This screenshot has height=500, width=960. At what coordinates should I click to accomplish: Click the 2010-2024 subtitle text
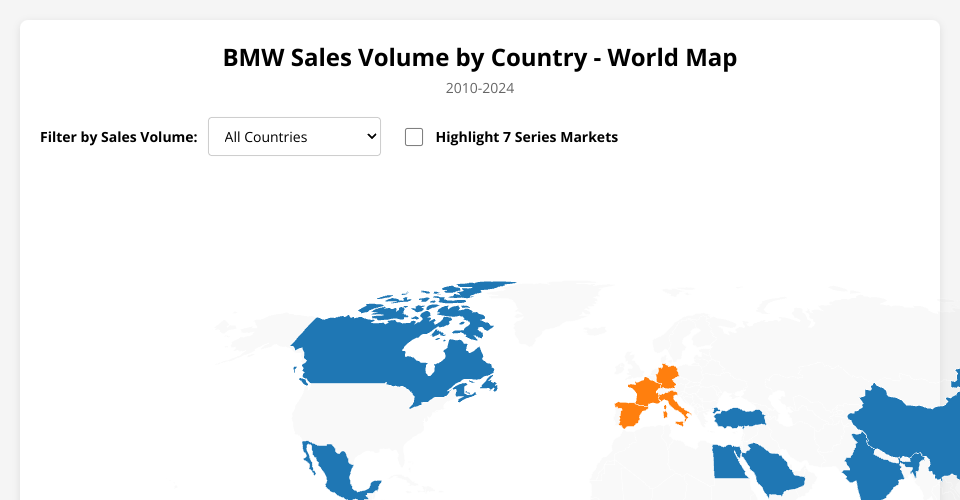pos(480,88)
